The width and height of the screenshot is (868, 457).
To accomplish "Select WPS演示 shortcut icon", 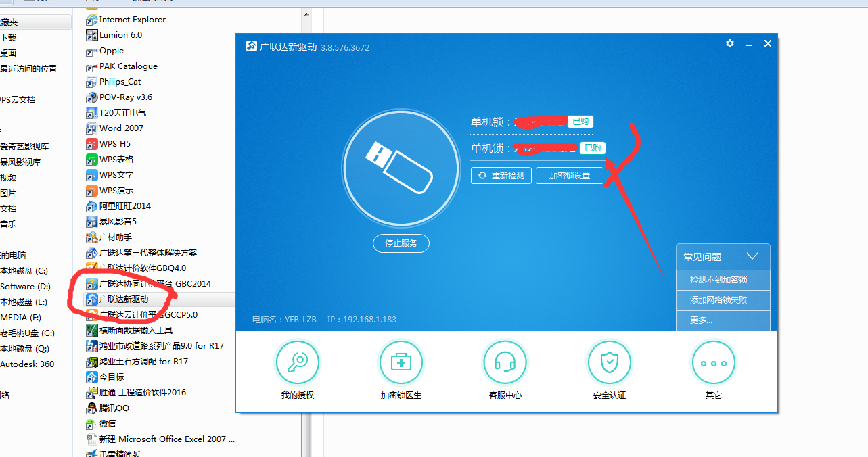I will [92, 191].
